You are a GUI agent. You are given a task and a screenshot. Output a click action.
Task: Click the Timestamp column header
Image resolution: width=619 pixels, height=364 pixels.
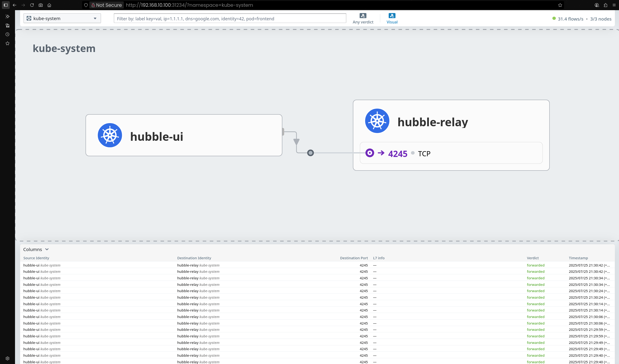tap(578, 258)
